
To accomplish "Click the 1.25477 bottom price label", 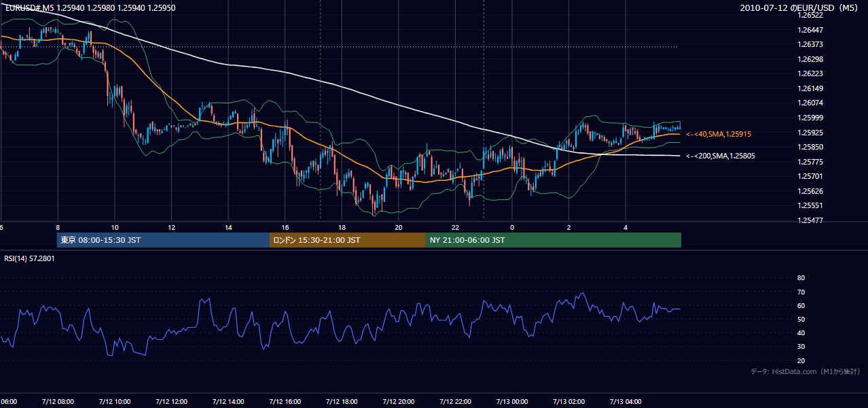I will pyautogui.click(x=811, y=220).
